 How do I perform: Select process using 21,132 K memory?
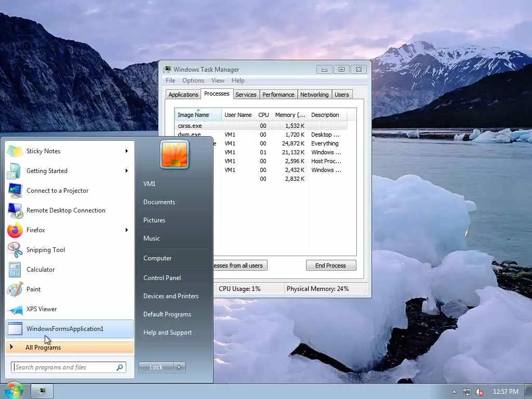(280, 152)
